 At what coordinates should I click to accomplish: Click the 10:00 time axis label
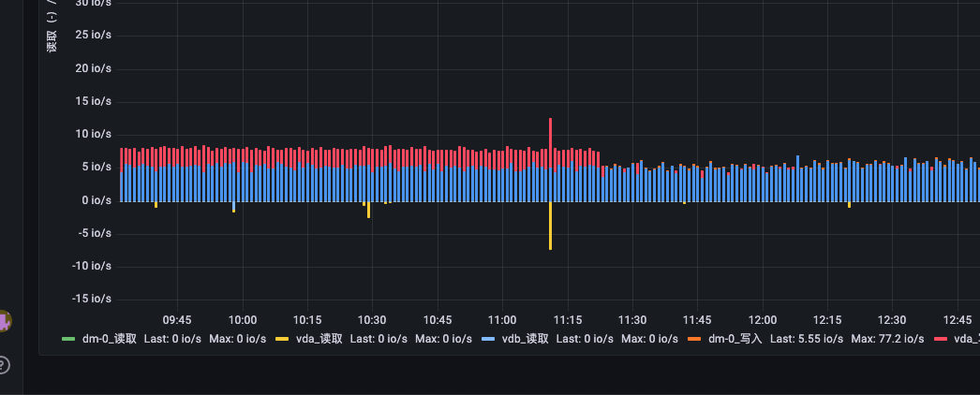[x=243, y=320]
